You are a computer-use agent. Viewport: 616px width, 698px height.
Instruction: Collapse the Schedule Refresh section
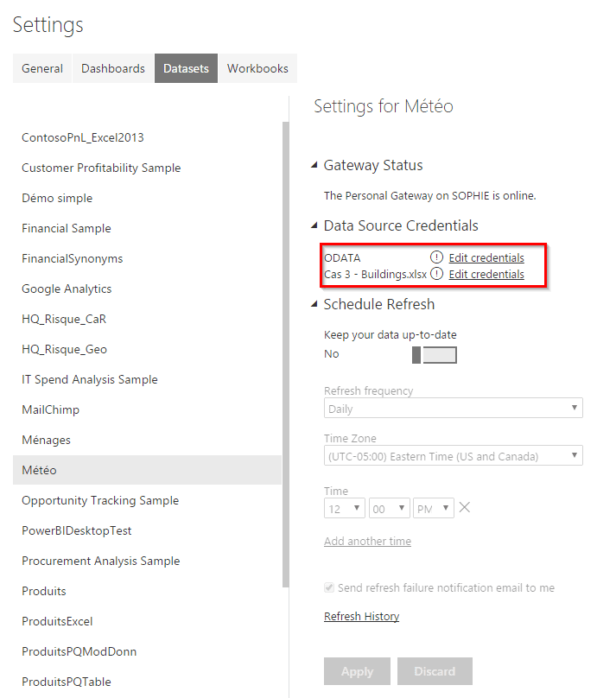pos(313,305)
